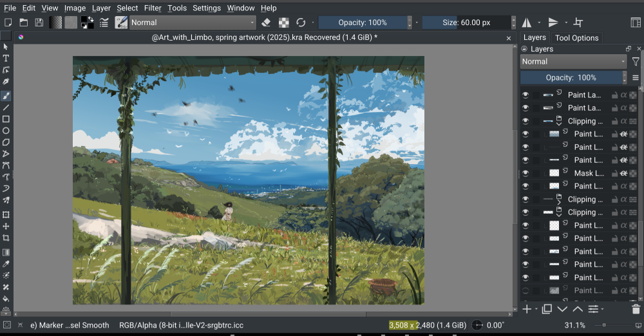
Task: Select the Edit Shapes tool
Action: (6, 70)
